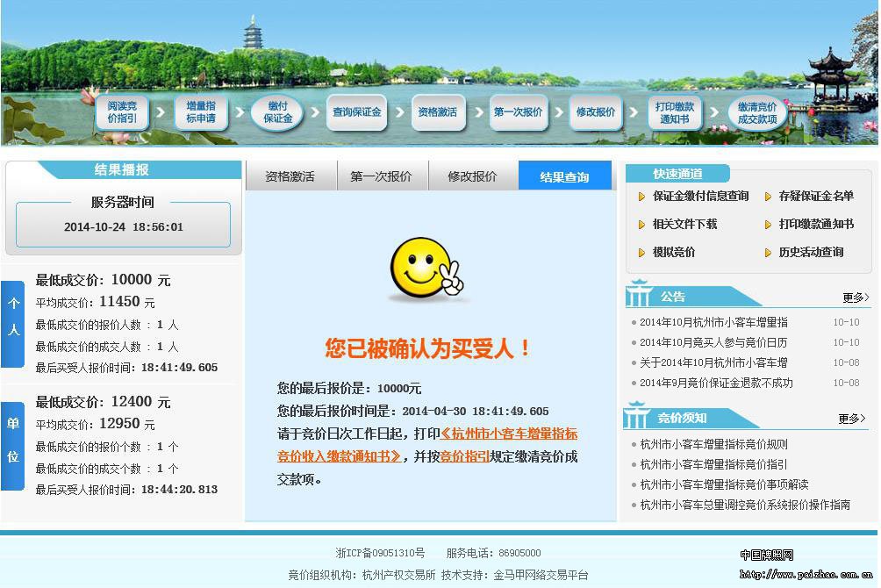
Task: Switch to the 资格激活 tab
Action: pyautogui.click(x=290, y=176)
